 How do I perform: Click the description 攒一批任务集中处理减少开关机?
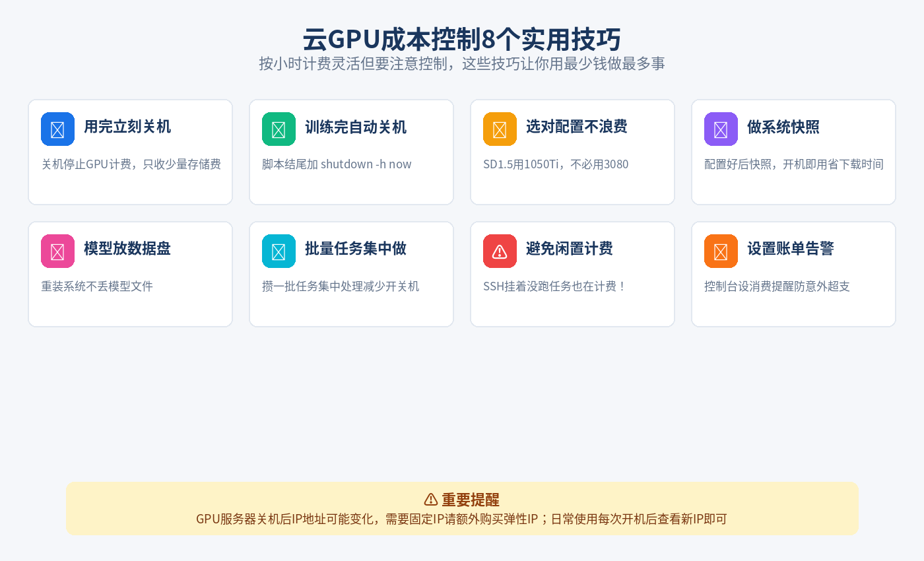point(341,286)
